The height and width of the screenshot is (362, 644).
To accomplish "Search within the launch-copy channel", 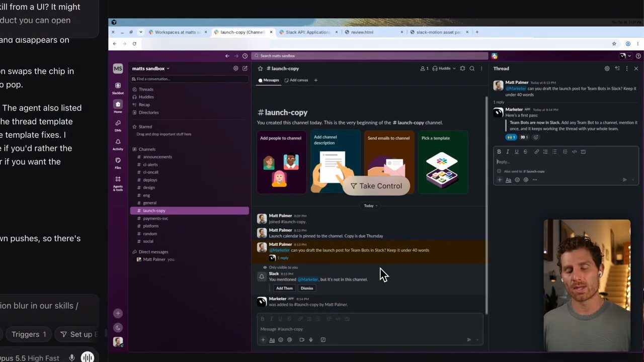I will (472, 68).
